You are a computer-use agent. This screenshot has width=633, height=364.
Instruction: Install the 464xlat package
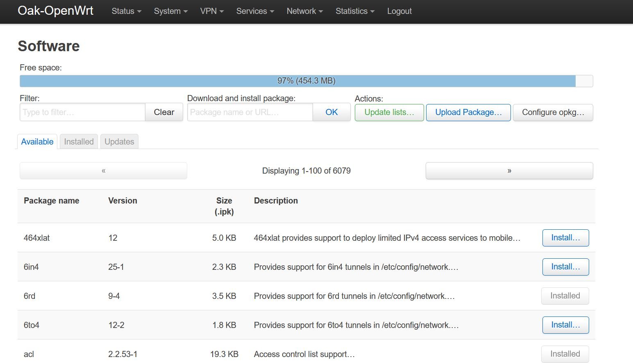565,238
